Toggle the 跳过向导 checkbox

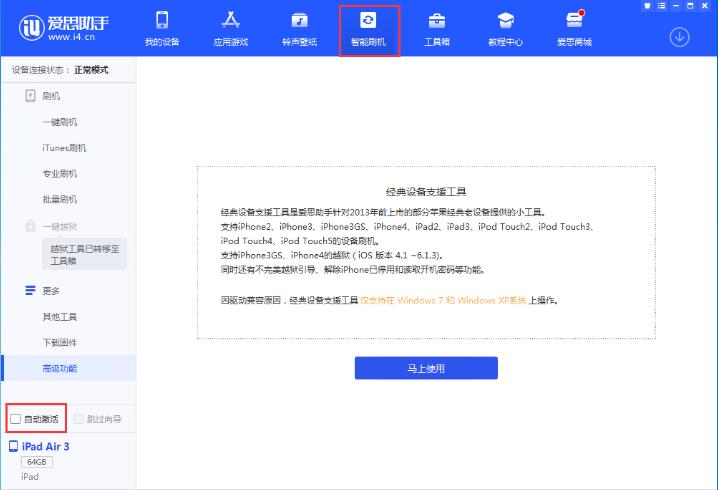coord(79,418)
